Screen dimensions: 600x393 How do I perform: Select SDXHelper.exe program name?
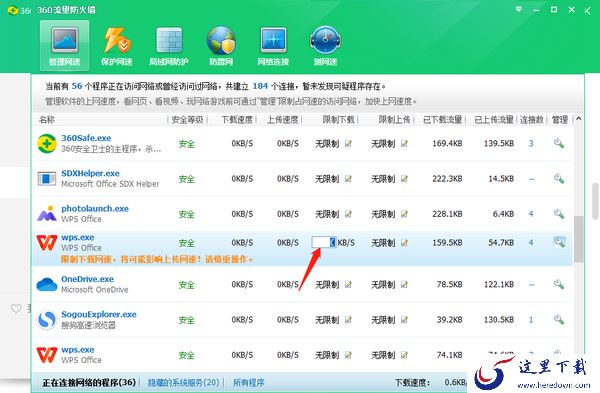(90, 173)
